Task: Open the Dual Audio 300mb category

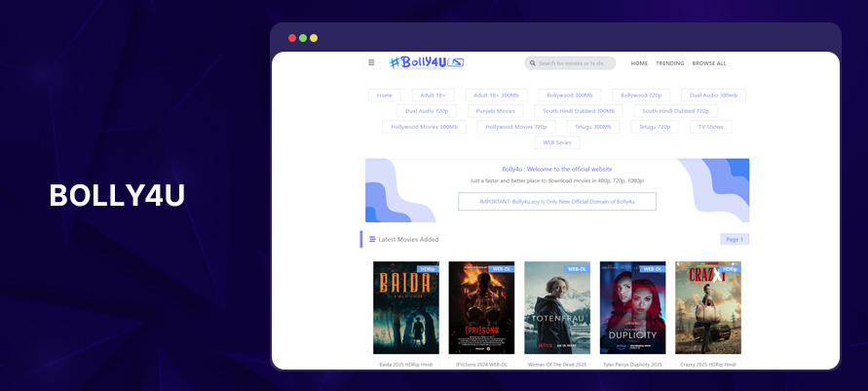Action: click(x=713, y=96)
